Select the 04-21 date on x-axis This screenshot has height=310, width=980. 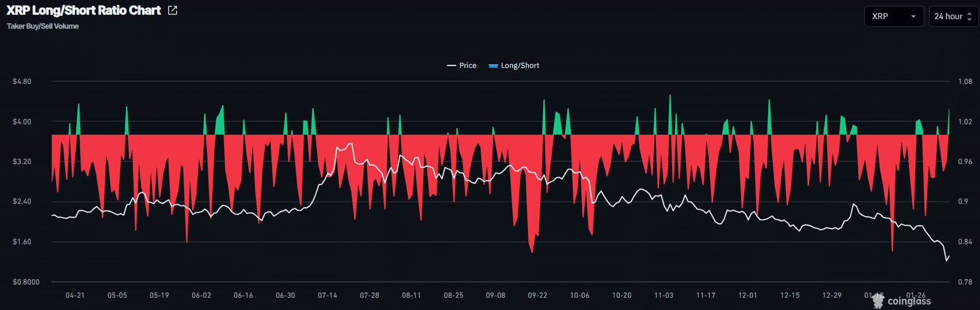(75, 295)
